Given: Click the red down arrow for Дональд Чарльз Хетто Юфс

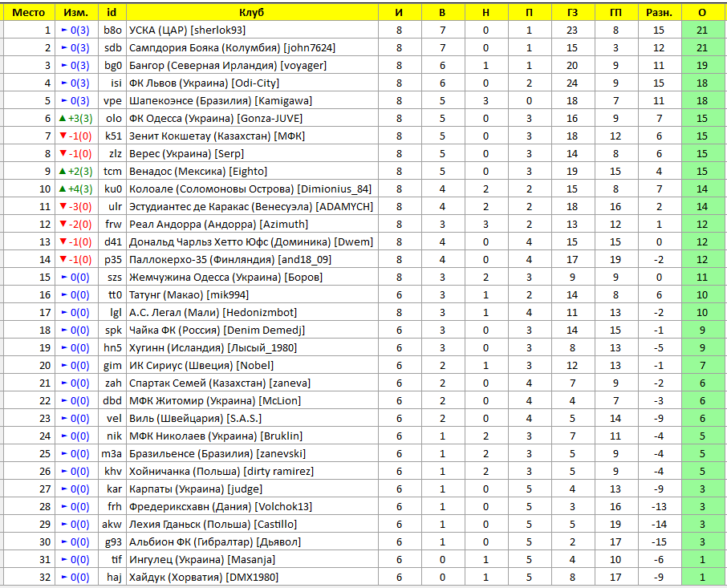Looking at the screenshot, I should point(63,241).
